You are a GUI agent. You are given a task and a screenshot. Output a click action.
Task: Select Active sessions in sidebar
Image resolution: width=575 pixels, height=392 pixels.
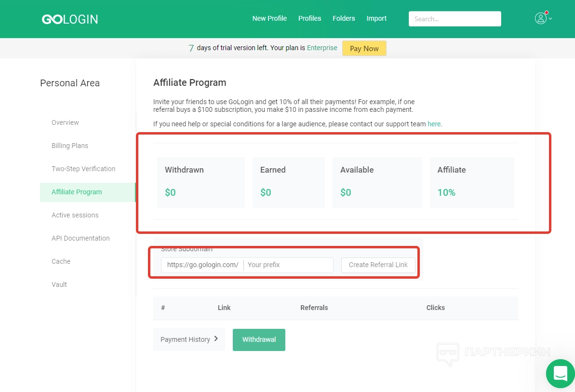(75, 215)
